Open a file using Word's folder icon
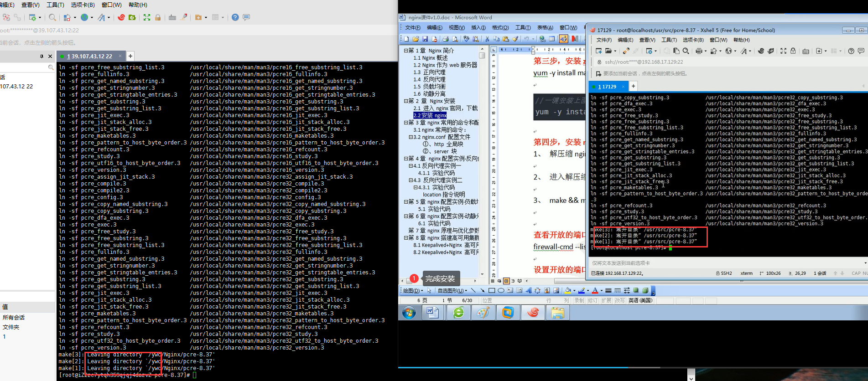The height and width of the screenshot is (381, 868). pos(416,39)
